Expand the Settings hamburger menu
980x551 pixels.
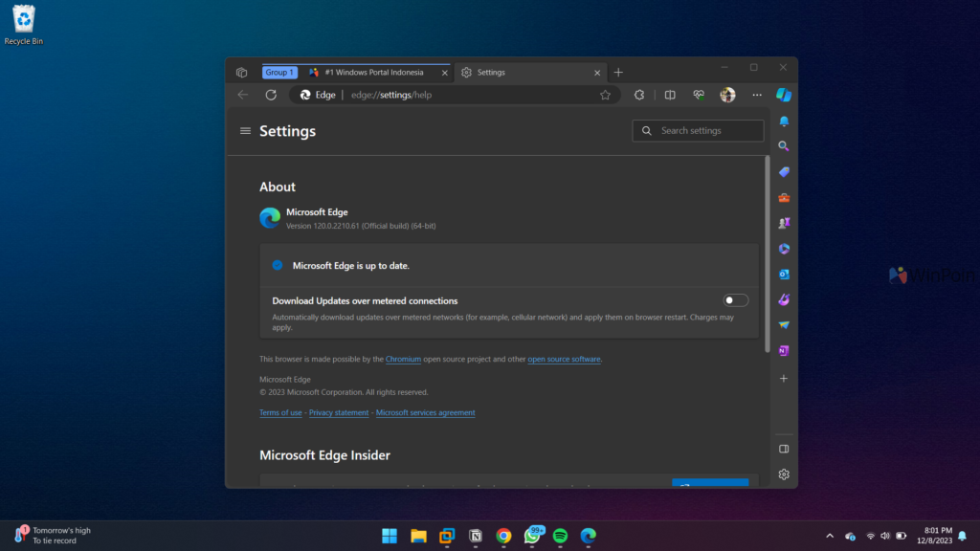click(x=246, y=131)
